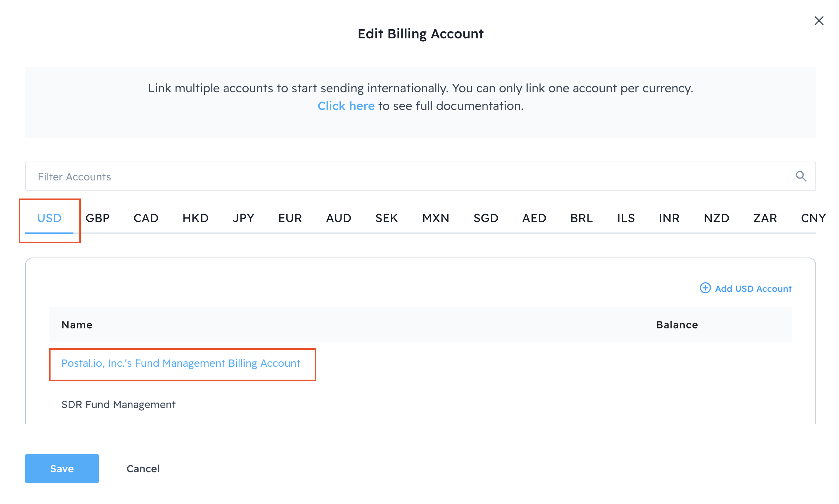Switch to JPY currency tab
This screenshot has width=839, height=504.
(244, 218)
